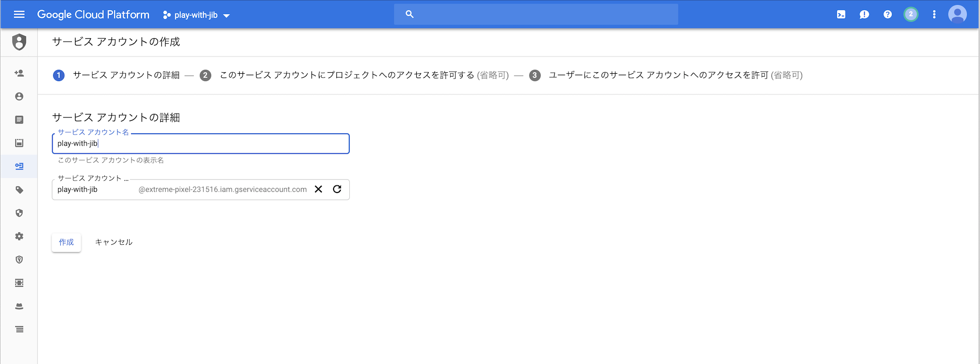
Task: Open the help question mark menu
Action: point(888,14)
